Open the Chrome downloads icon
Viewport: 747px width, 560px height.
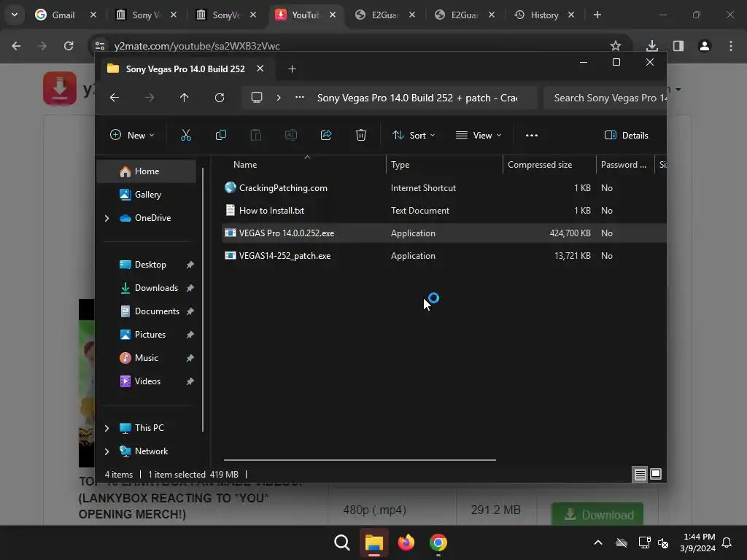651,46
